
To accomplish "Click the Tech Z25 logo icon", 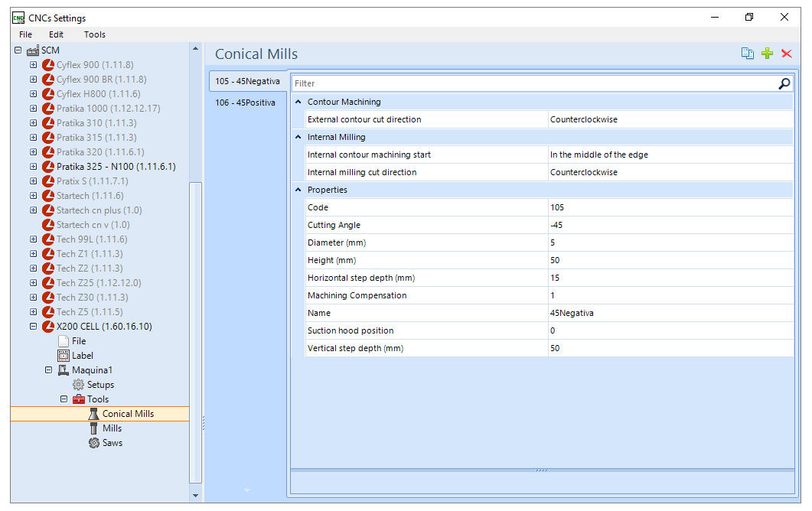I will (x=48, y=283).
